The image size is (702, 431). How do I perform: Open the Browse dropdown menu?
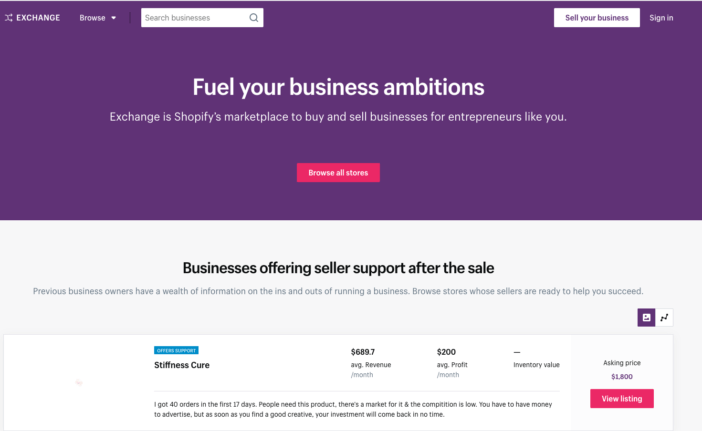click(98, 18)
